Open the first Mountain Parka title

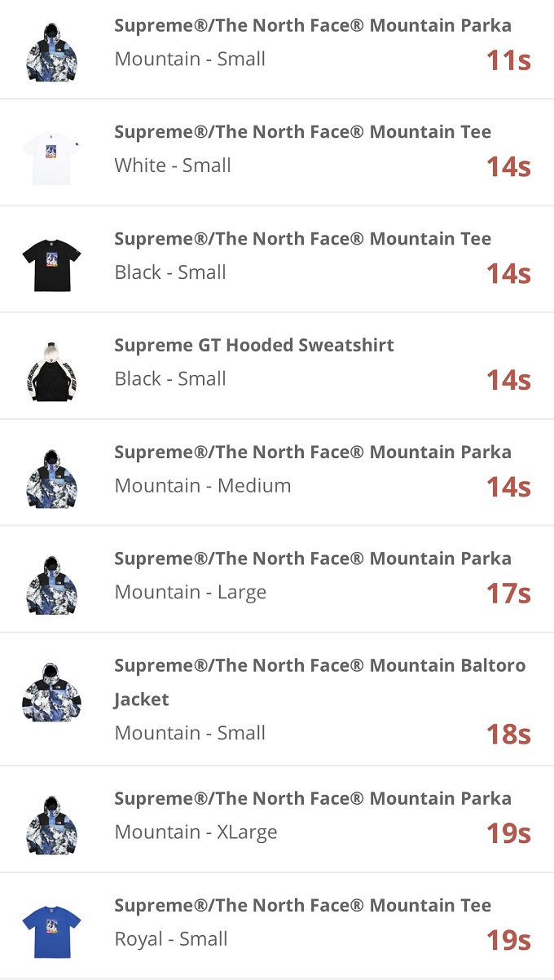point(313,25)
